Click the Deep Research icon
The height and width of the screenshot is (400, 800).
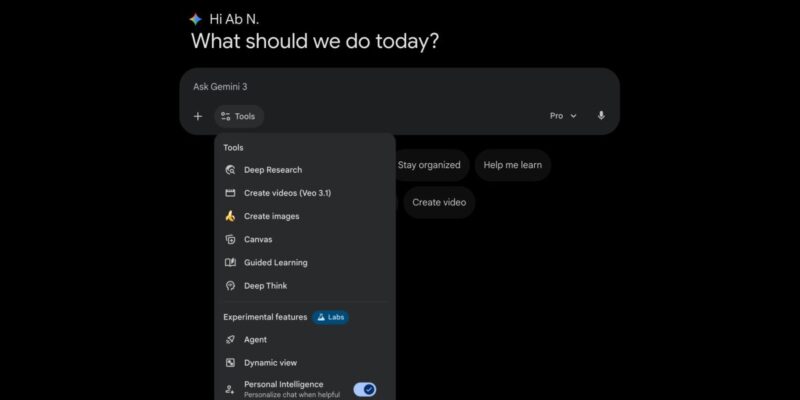230,170
